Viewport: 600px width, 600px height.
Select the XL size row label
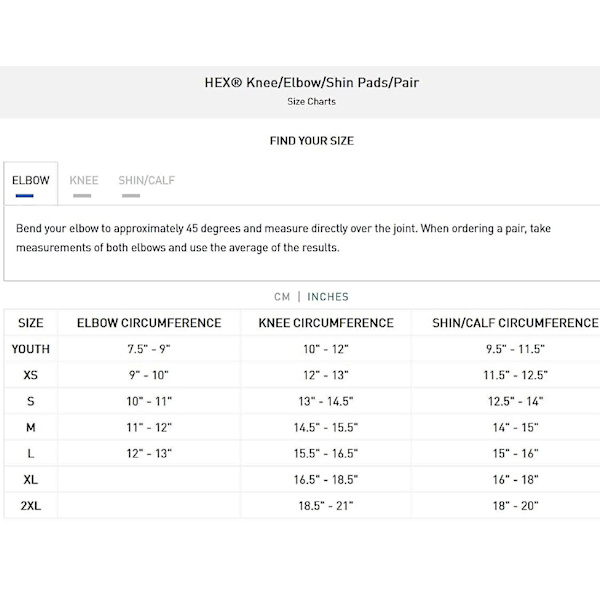click(x=31, y=479)
